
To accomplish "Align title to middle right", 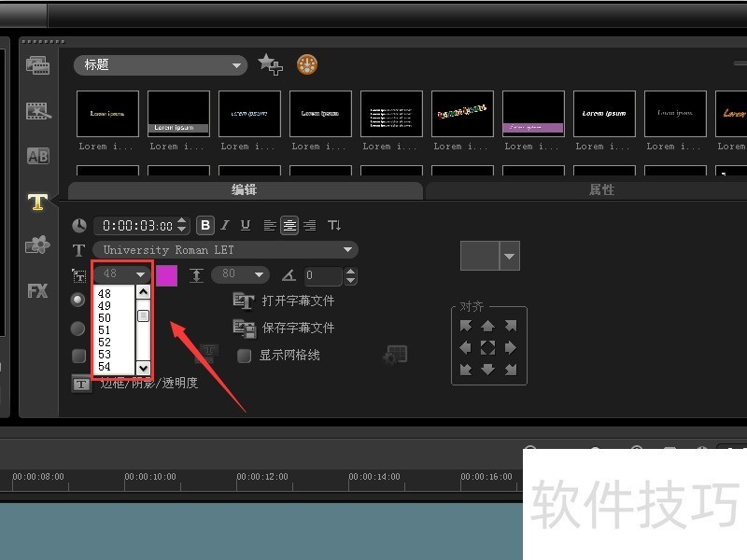I will (511, 347).
